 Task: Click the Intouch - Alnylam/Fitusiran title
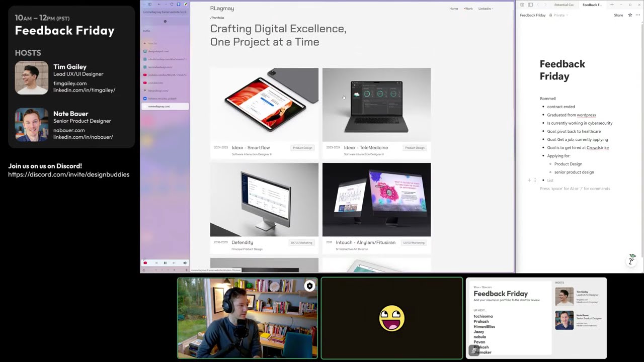click(365, 242)
